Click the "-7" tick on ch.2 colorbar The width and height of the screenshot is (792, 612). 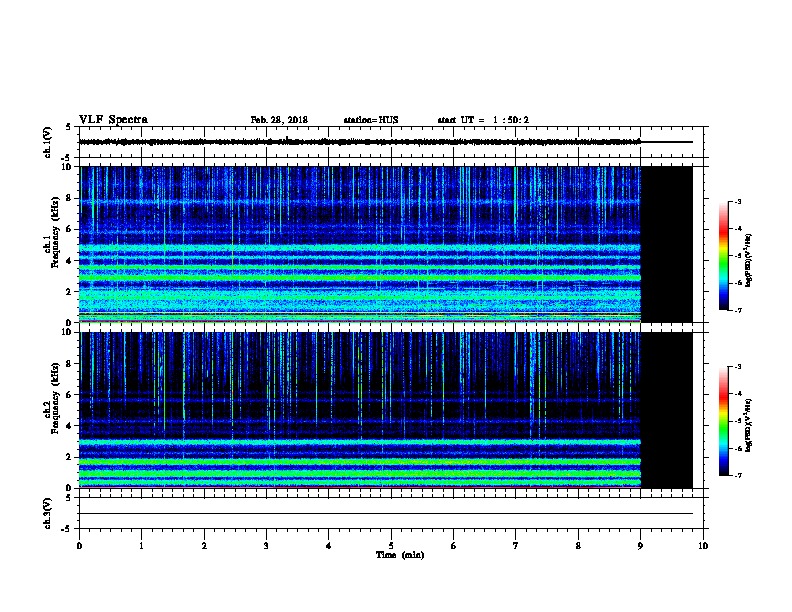738,475
